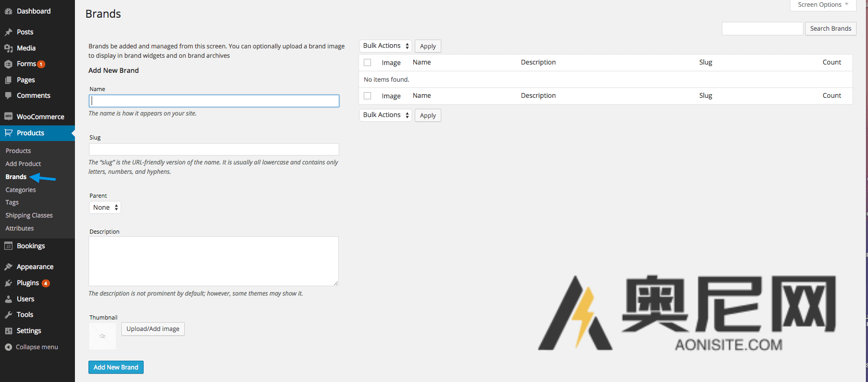Click Collapse menu link
The width and height of the screenshot is (868, 382).
pyautogui.click(x=37, y=347)
